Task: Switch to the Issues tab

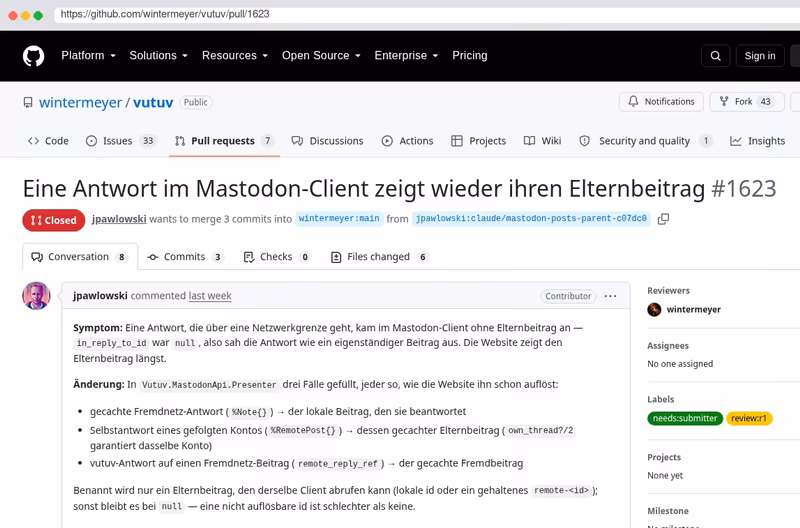Action: (120, 141)
